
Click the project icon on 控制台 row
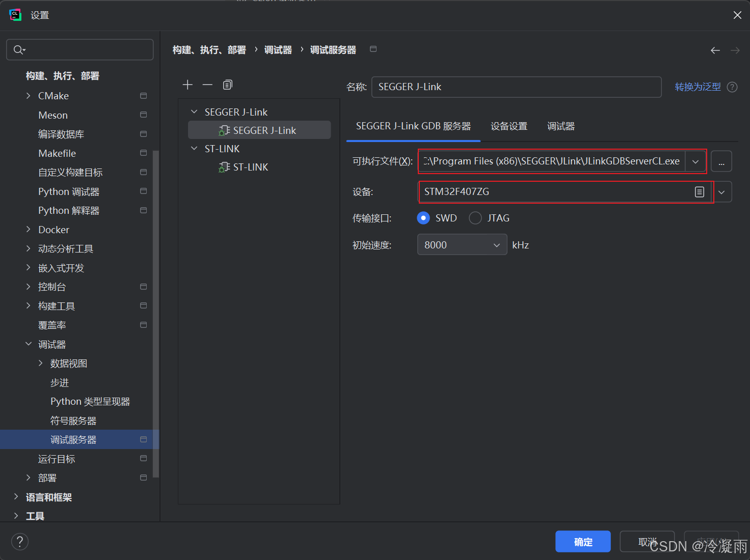pyautogui.click(x=143, y=287)
